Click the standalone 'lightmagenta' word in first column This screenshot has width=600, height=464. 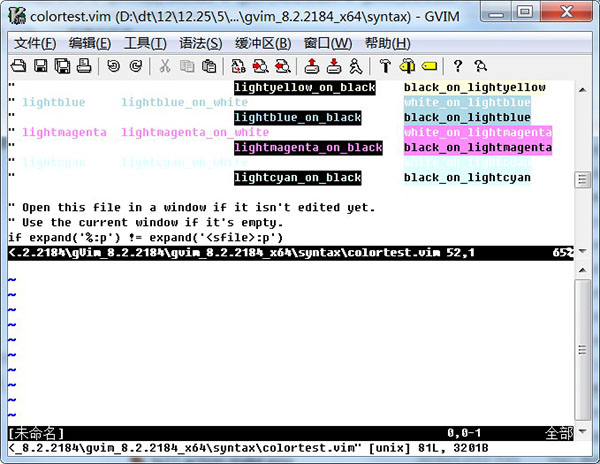coord(64,132)
